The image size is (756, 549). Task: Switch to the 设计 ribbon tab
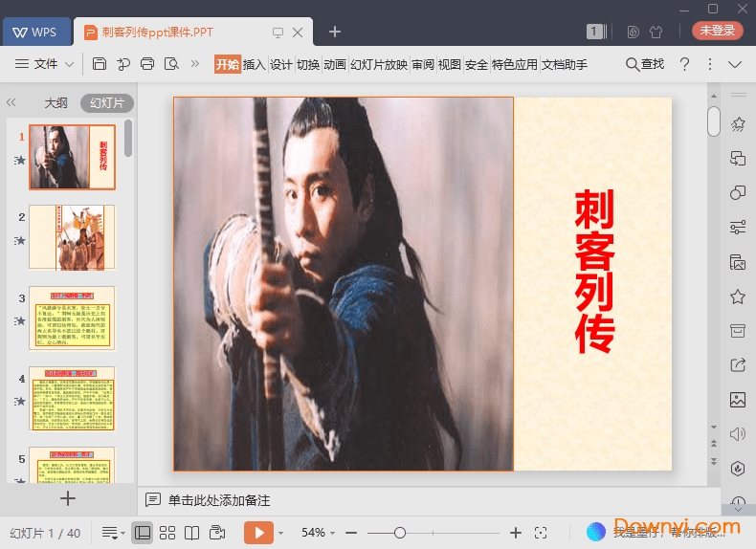pos(281,64)
